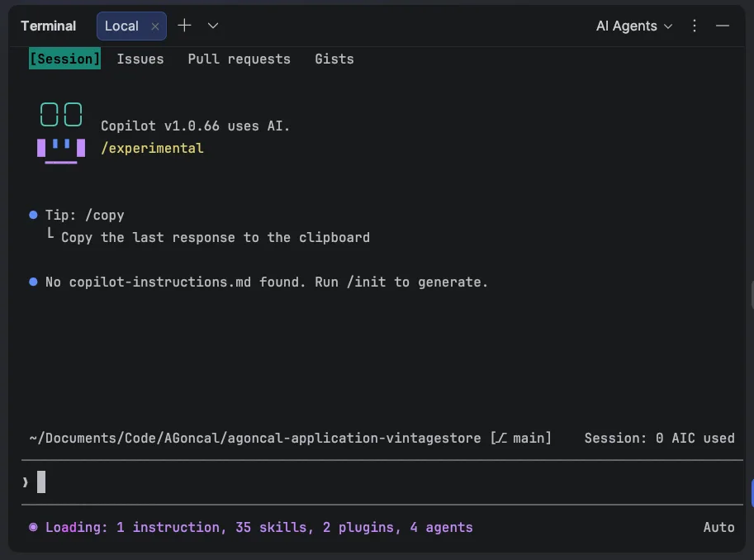Close the Local terminal tab
Screen dimensions: 754x560
(154, 26)
